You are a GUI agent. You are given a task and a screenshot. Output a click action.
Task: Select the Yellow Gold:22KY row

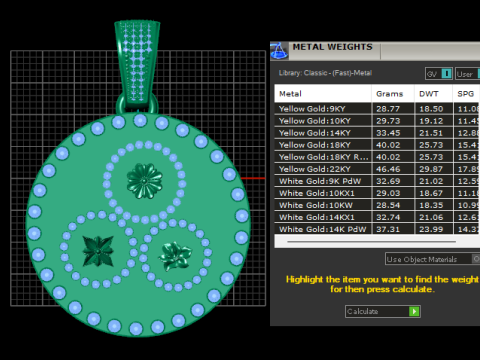coord(377,169)
